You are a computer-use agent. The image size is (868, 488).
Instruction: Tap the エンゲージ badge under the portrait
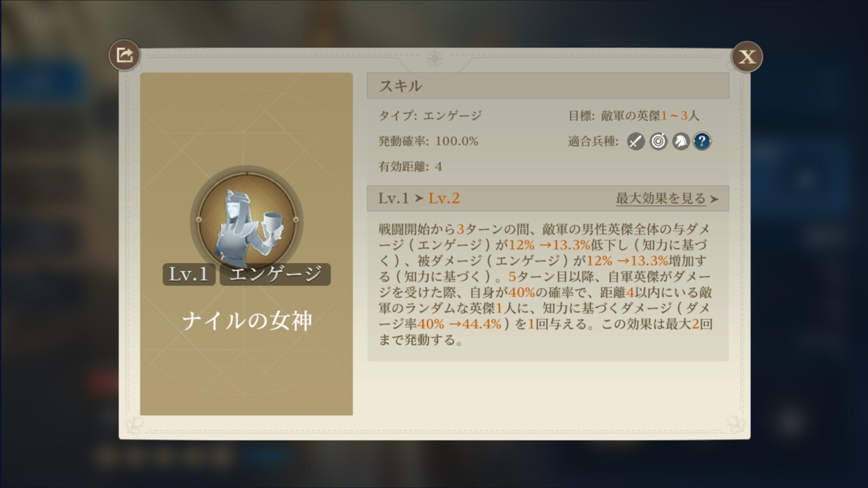coord(275,274)
